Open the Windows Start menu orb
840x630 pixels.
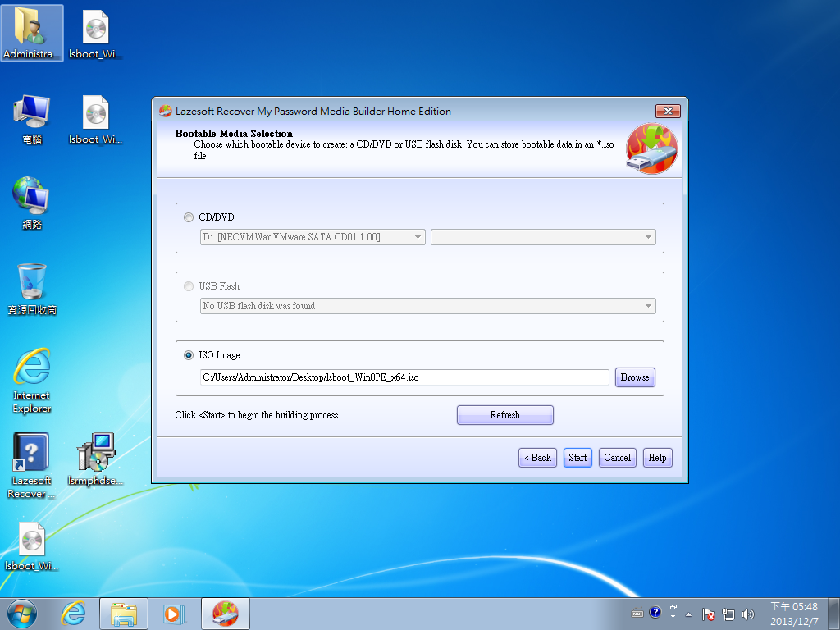click(x=22, y=614)
